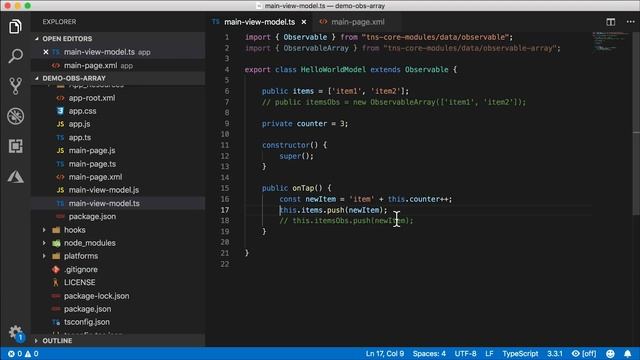Open the Search view in activity bar
This screenshot has width=640, height=360.
tap(15, 56)
